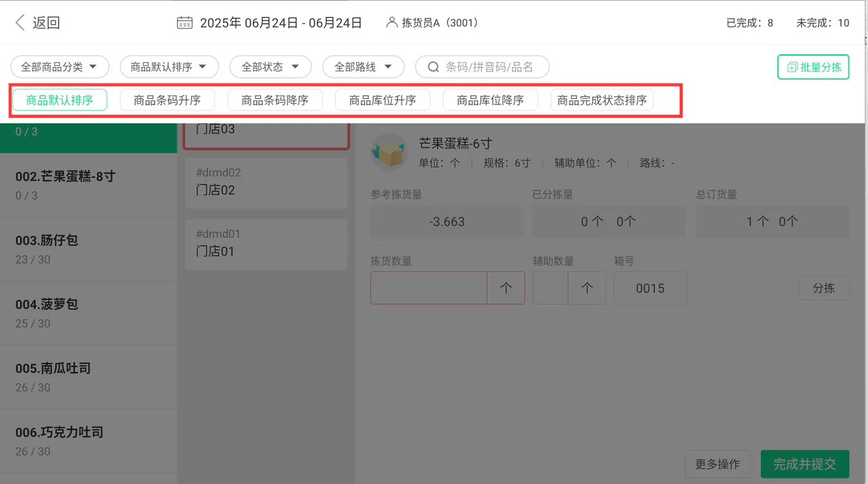Viewport: 868px width, 484px height.
Task: Expand the 全部状态 filter dropdown
Action: coord(271,67)
